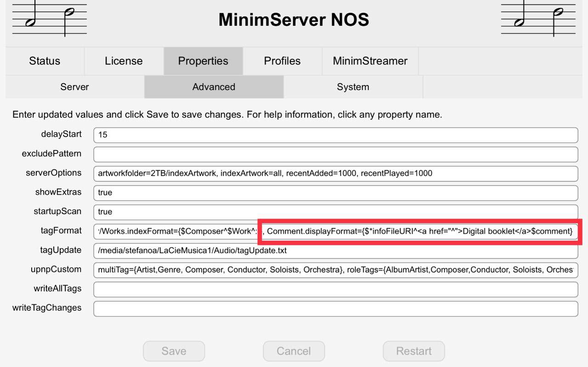Open help for tagFormat property name
This screenshot has width=588, height=367.
click(61, 231)
